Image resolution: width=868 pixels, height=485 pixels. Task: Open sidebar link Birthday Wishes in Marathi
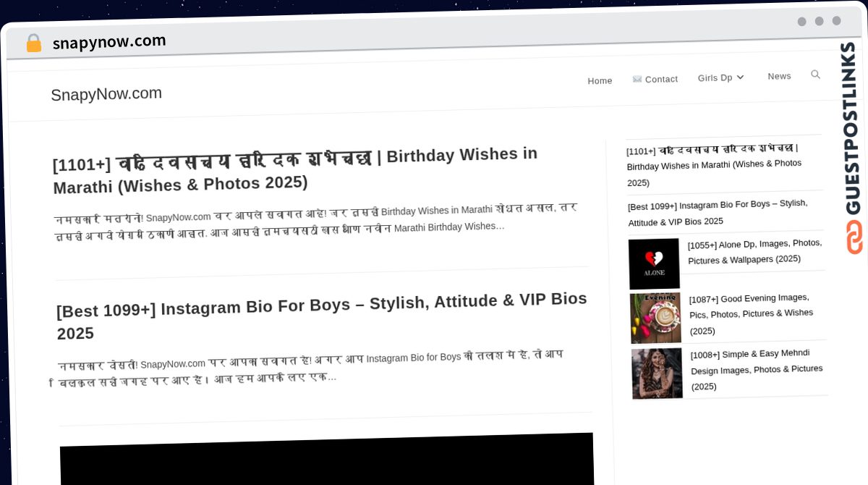[715, 166]
